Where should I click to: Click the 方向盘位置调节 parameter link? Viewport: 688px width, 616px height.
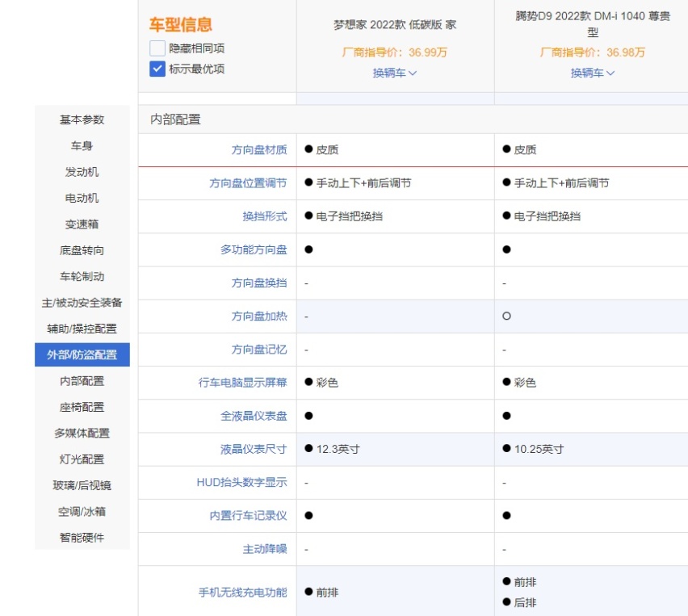pos(248,183)
